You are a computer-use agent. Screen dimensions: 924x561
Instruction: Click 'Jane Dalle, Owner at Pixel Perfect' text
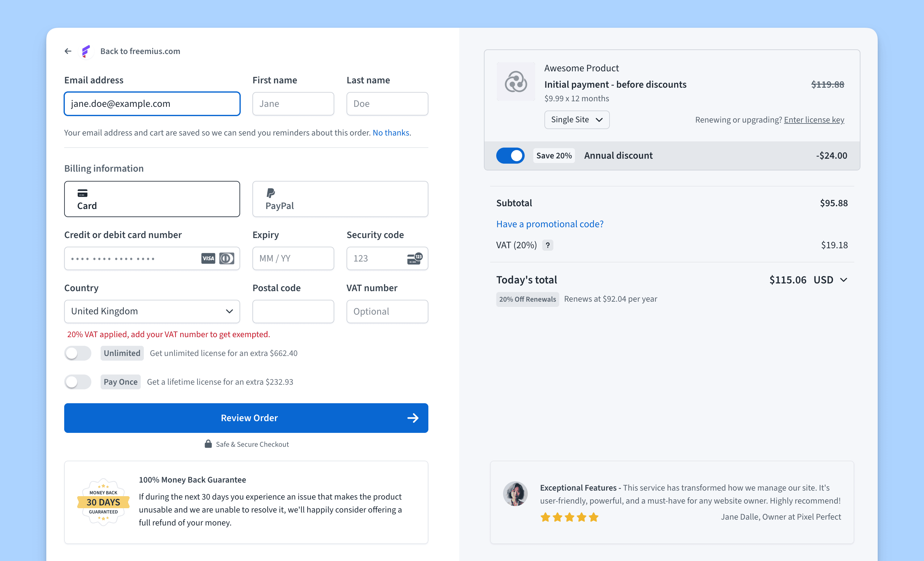click(x=781, y=517)
